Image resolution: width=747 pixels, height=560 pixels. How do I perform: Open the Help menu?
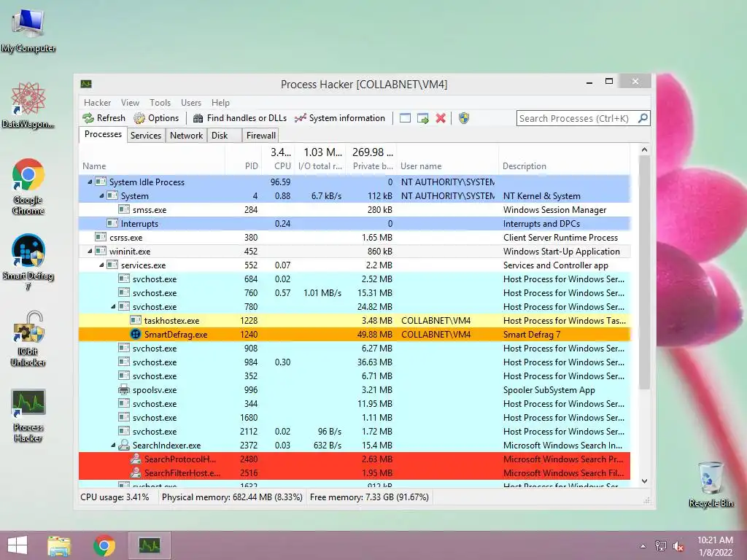(220, 103)
